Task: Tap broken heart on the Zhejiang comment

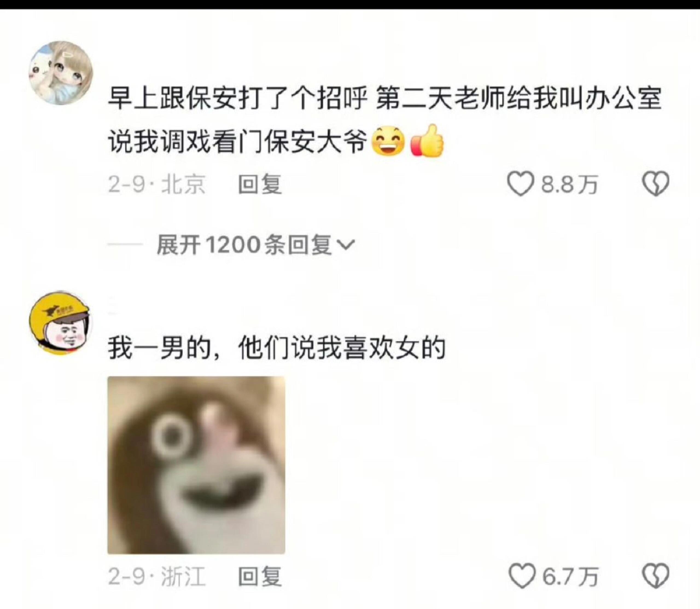Action: coord(655,576)
